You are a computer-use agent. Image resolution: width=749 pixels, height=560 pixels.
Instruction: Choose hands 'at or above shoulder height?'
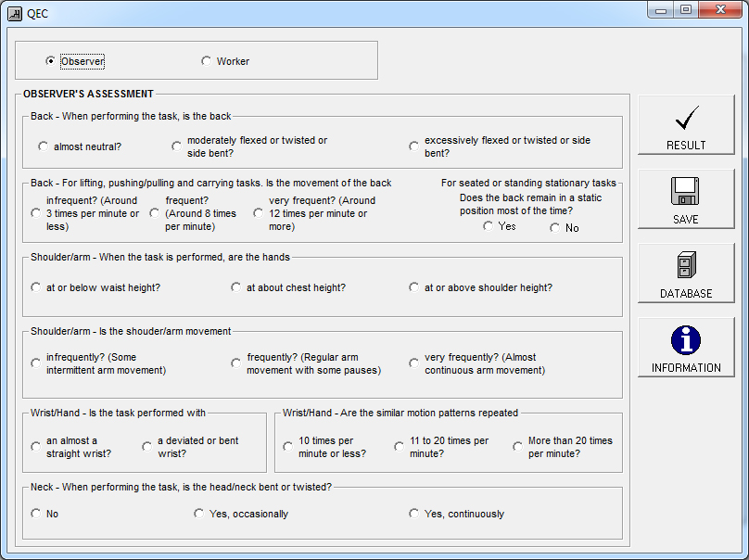point(413,287)
